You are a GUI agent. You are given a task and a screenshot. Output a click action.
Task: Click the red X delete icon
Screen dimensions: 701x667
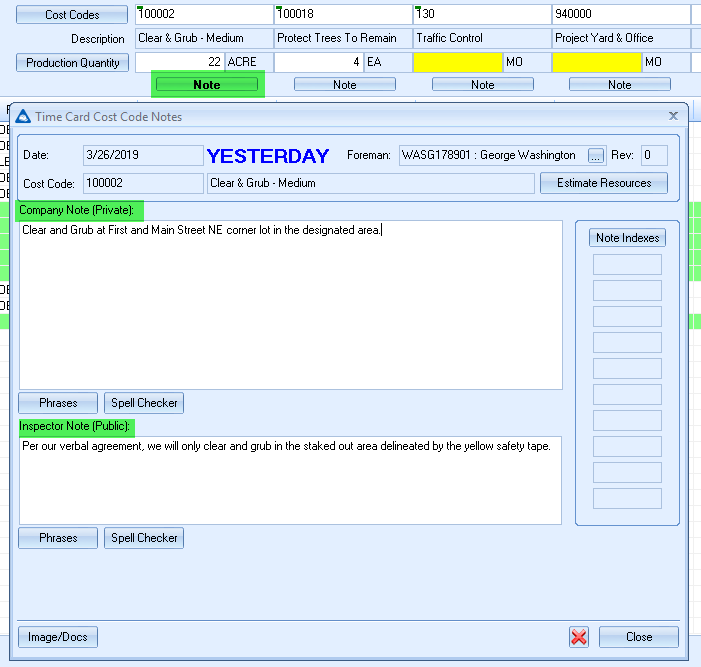pyautogui.click(x=579, y=637)
